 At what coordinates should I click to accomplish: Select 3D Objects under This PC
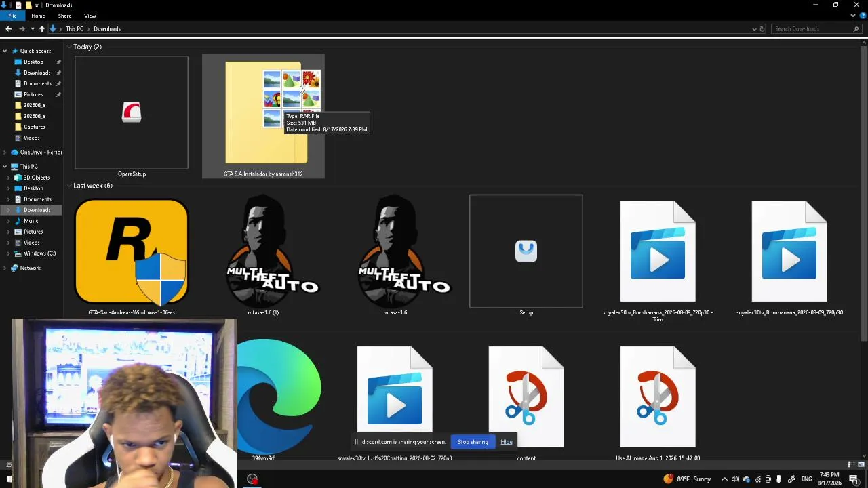37,178
